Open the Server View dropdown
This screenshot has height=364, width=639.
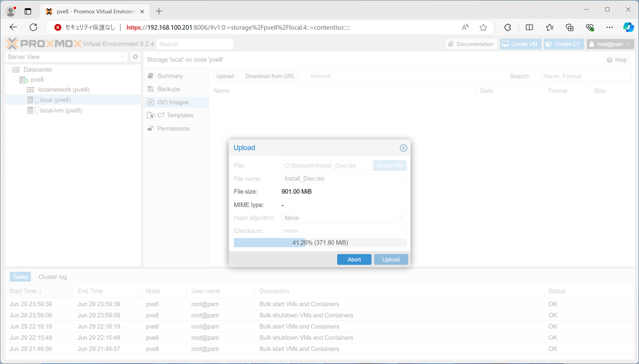(x=66, y=57)
